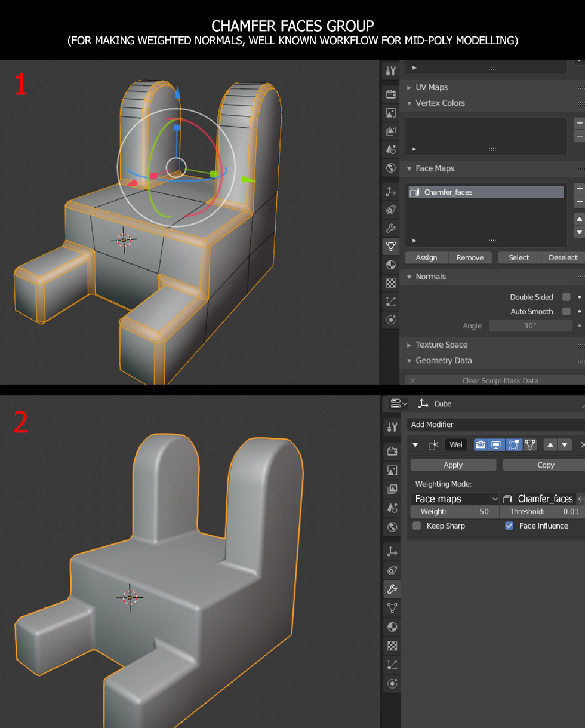Open Object properties tab in screenshot 1
The image size is (585, 728).
[391, 192]
